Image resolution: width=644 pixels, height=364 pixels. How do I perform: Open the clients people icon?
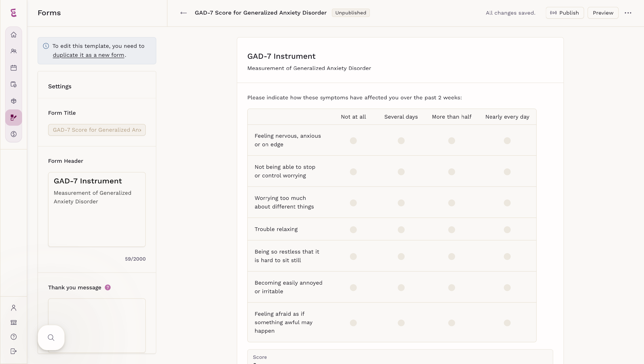coord(14,51)
